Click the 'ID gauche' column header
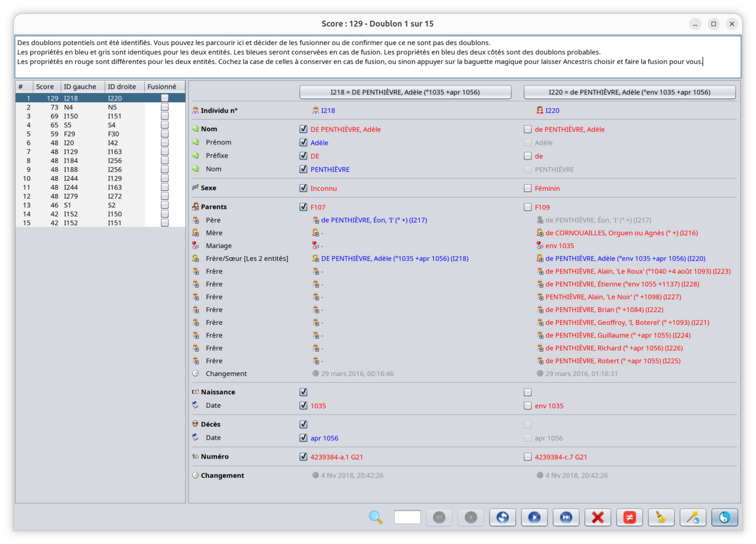This screenshot has width=756, height=544. click(80, 87)
